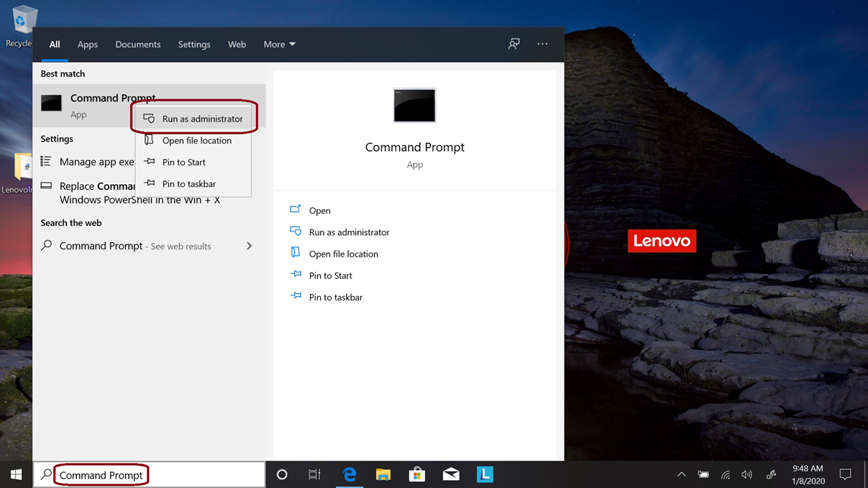Click Pin to Start in right pane

click(321, 275)
